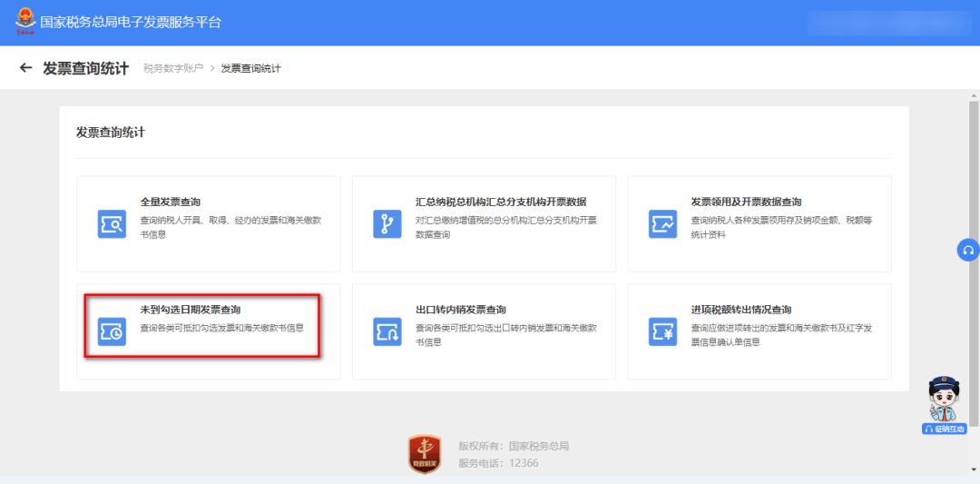The image size is (980, 484).
Task: Click the yen icon for 进项税额转出情况查询
Action: pyautogui.click(x=663, y=331)
